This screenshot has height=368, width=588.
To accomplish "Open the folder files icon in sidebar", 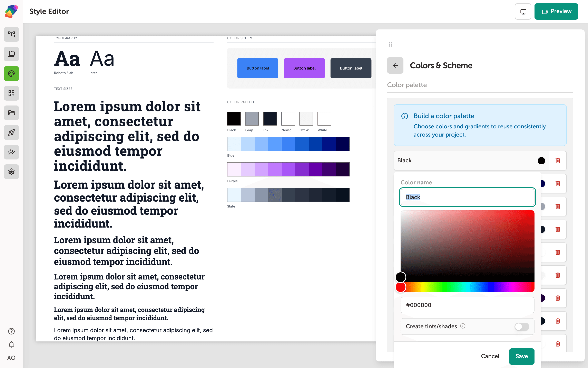I will (x=11, y=113).
